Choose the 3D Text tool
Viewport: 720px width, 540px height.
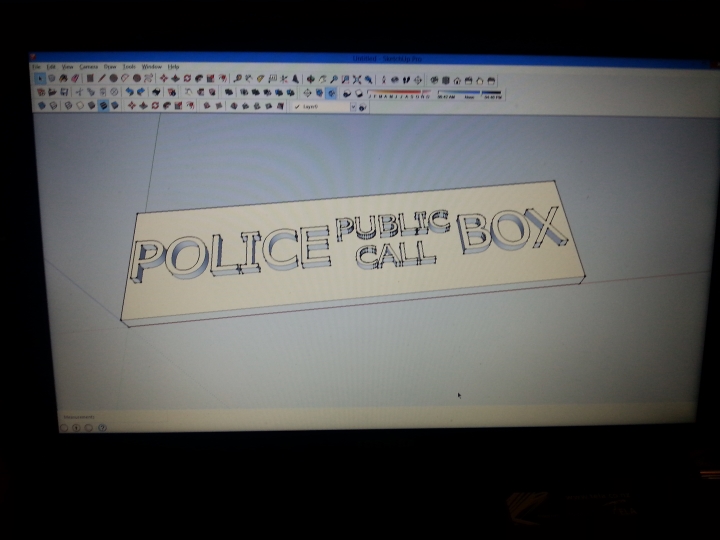click(x=296, y=79)
